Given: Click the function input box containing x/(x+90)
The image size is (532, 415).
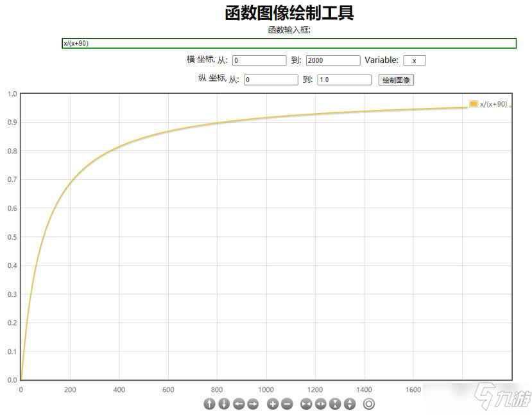Looking at the screenshot, I should coord(289,44).
